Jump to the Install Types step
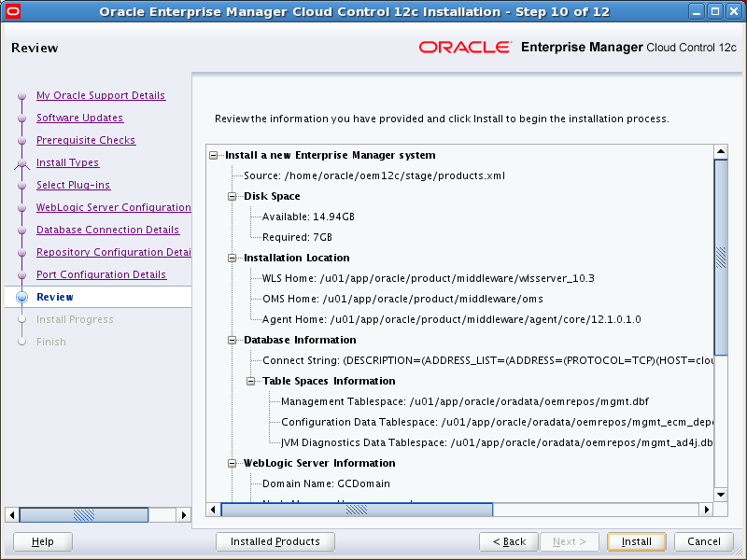Image resolution: width=747 pixels, height=560 pixels. point(67,162)
